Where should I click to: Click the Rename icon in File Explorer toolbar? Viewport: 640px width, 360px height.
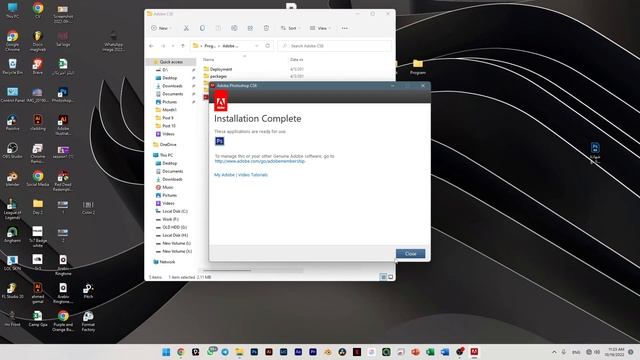click(234, 28)
